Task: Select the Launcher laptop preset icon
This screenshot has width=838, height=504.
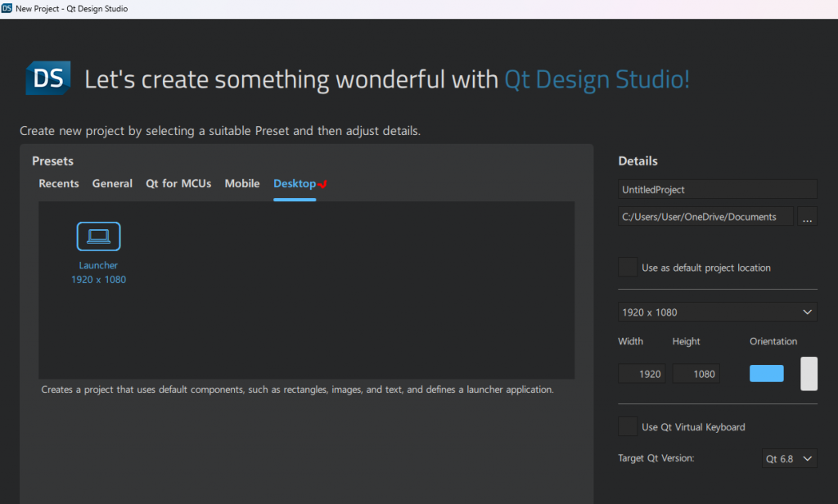Action: pyautogui.click(x=98, y=236)
